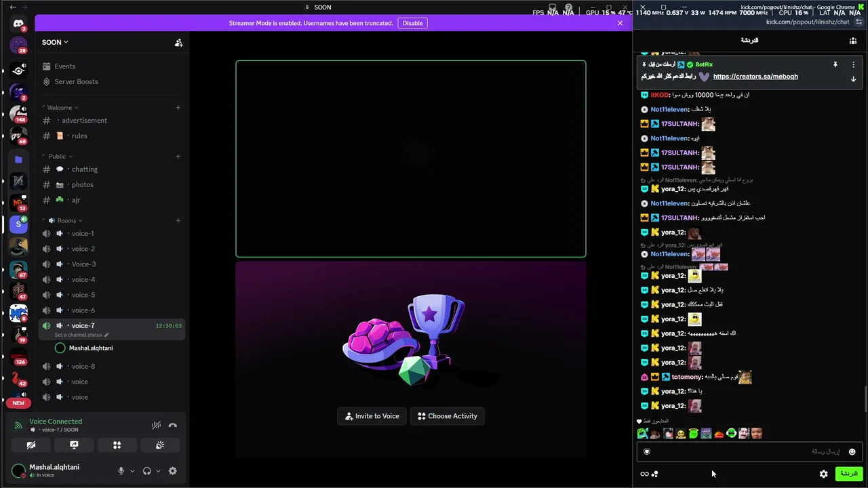Dismiss the Streamer Mode banner
The width and height of the screenshot is (868, 488).
[620, 23]
